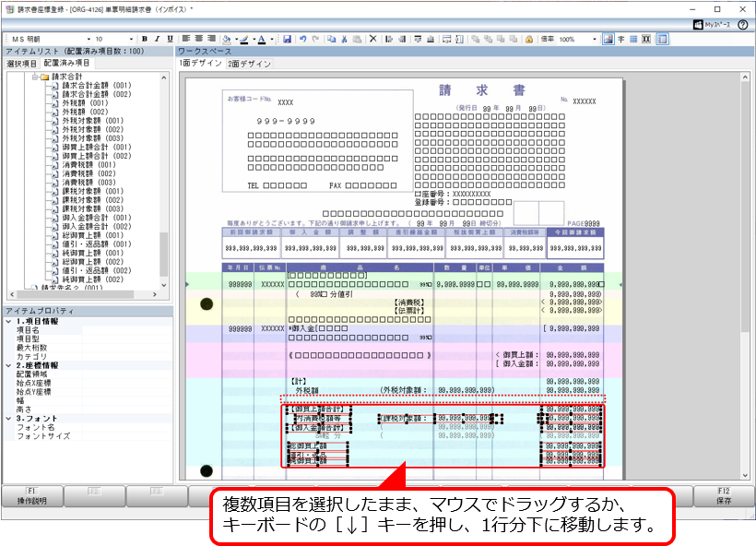Click the redo arrow icon
Screen dimensions: 756x546
[x=315, y=39]
